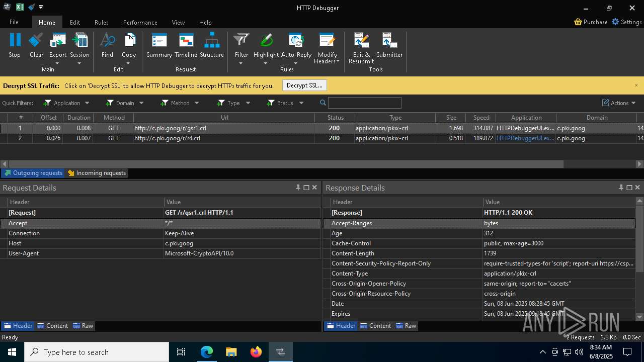This screenshot has width=644, height=362.
Task: Close the Request Details panel
Action: [314, 188]
